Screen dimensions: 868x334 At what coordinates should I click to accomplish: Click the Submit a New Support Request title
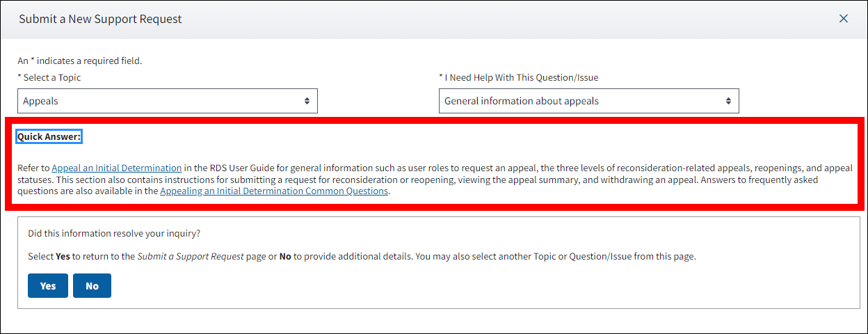(100, 19)
